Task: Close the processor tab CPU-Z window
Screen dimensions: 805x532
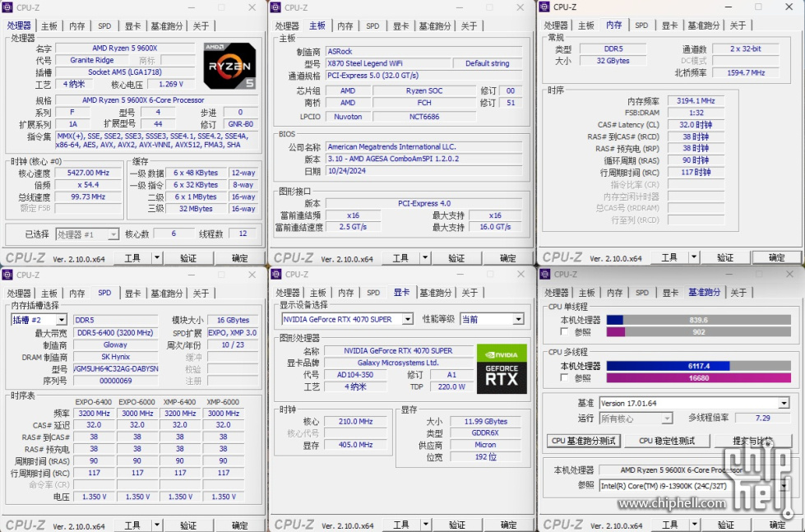Action: 252,7
